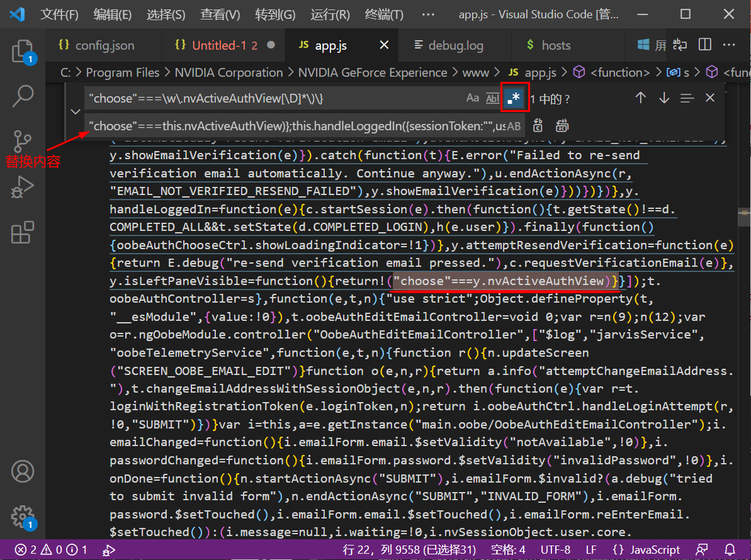Open errors and warnings in status bar
Viewport: 751px width, 560px height.
[x=51, y=549]
